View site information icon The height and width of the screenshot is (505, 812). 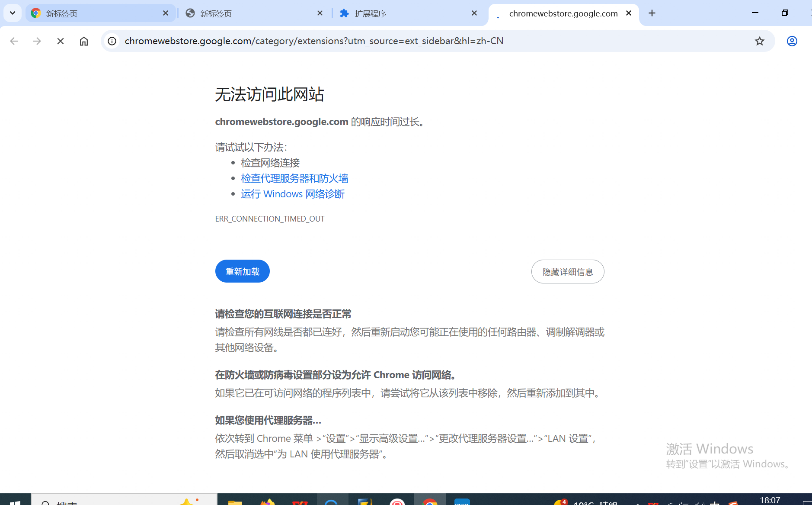(112, 41)
